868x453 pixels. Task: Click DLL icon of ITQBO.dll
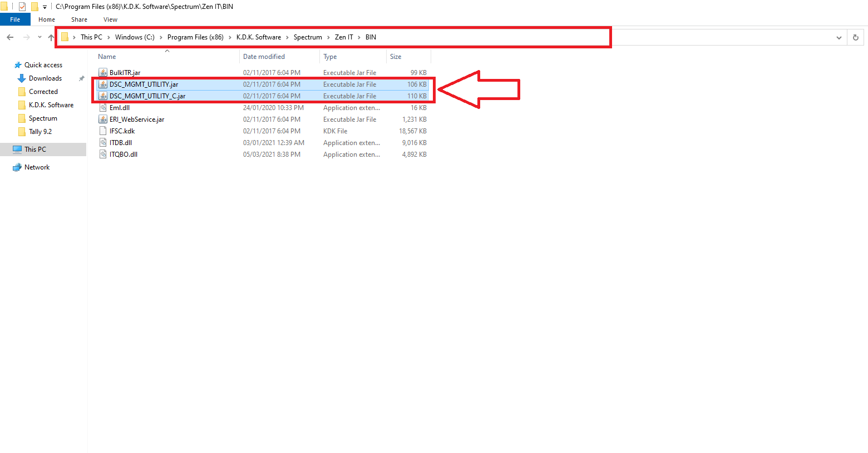[103, 155]
